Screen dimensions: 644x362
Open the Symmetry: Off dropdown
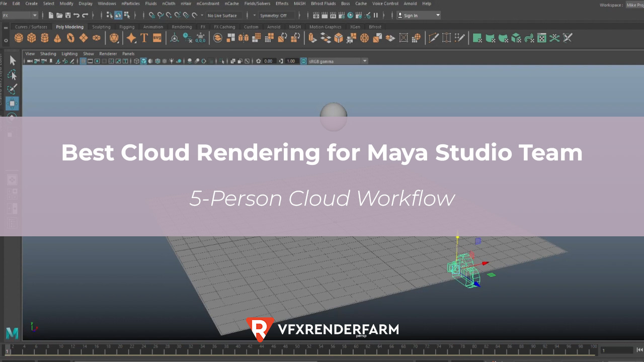276,16
